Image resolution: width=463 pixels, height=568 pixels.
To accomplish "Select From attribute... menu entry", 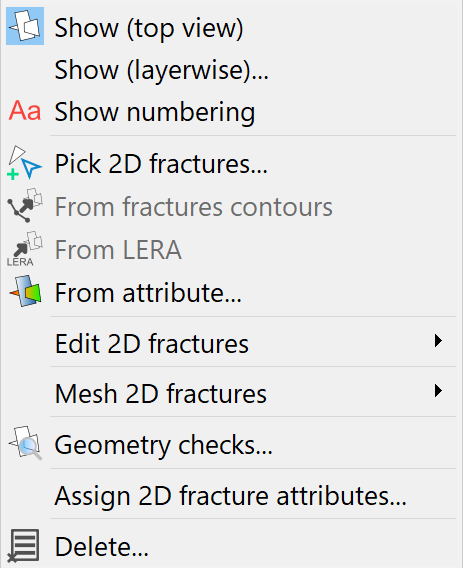I will click(231, 292).
